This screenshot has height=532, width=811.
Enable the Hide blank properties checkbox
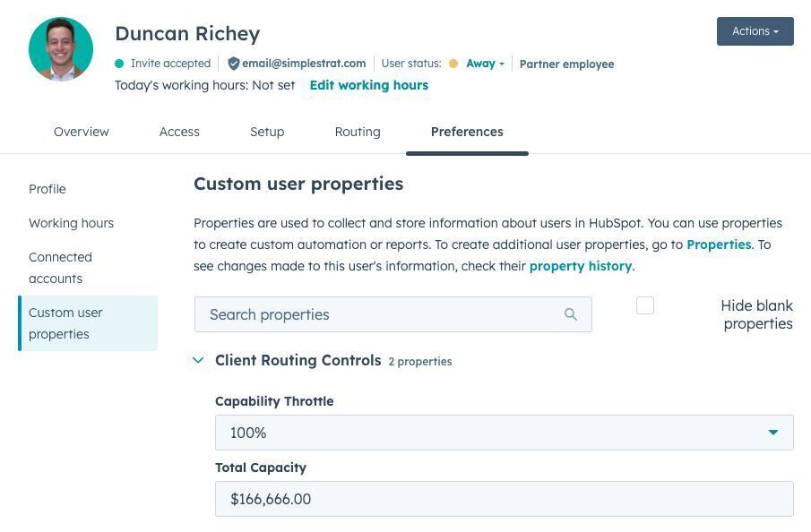tap(644, 305)
